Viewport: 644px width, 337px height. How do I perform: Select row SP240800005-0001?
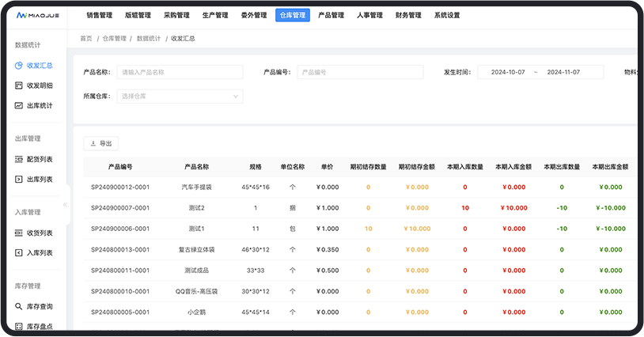pos(360,312)
